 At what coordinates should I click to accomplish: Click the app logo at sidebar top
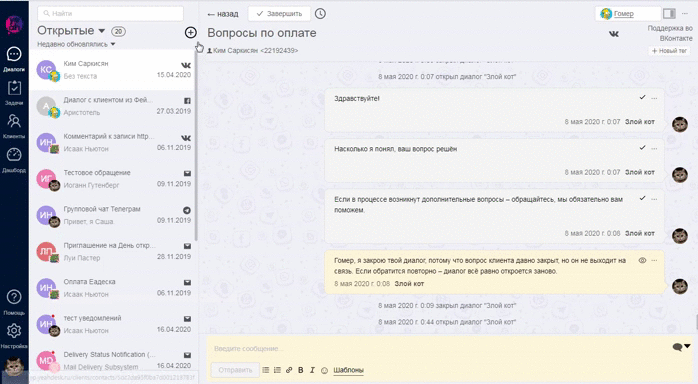(x=14, y=24)
